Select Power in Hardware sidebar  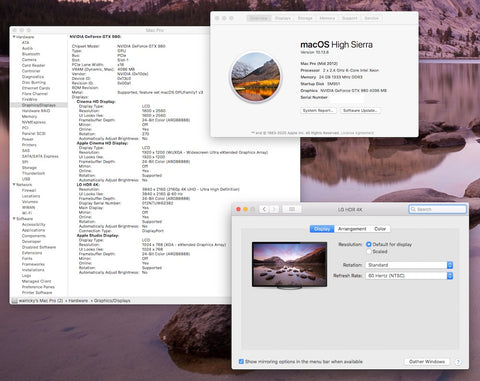pos(27,139)
